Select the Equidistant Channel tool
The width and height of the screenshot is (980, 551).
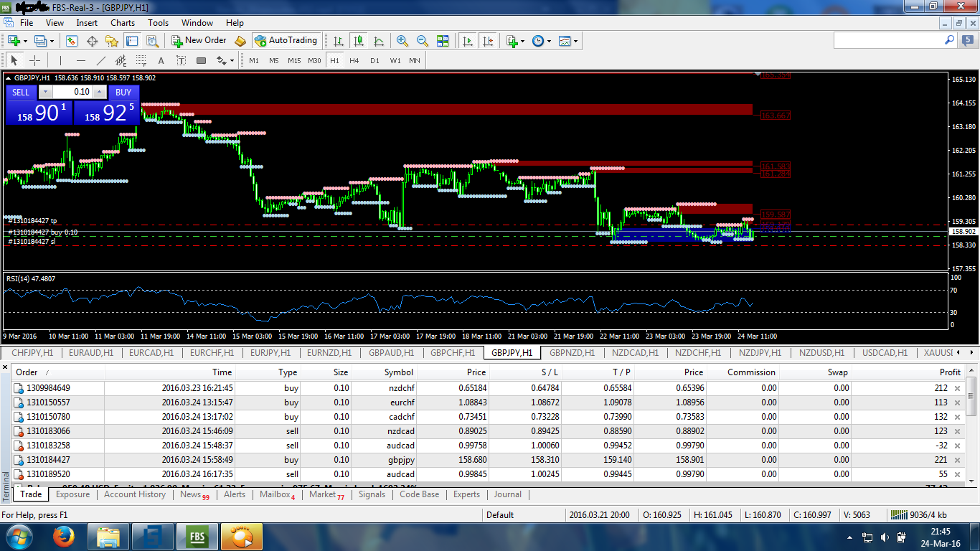point(121,60)
